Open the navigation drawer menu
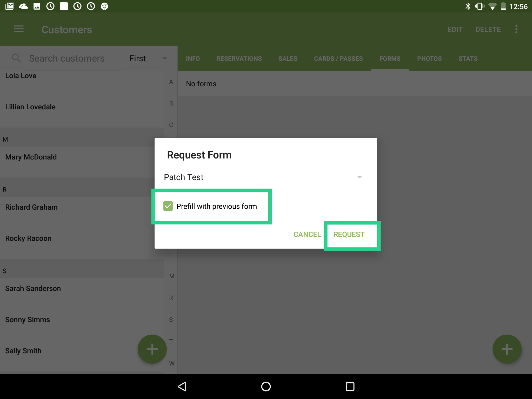Screen dimensions: 532x399 click(18, 29)
